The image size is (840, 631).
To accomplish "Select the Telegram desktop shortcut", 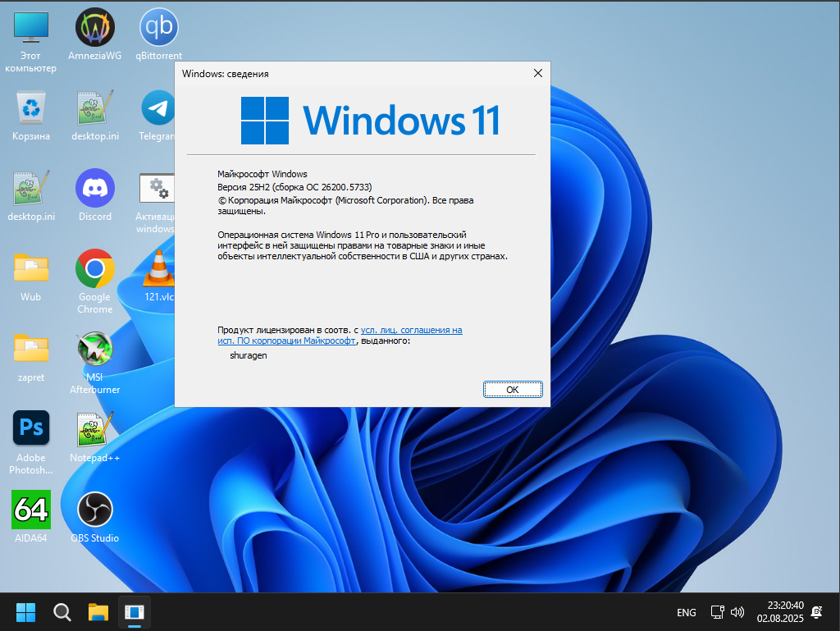I will click(x=157, y=116).
